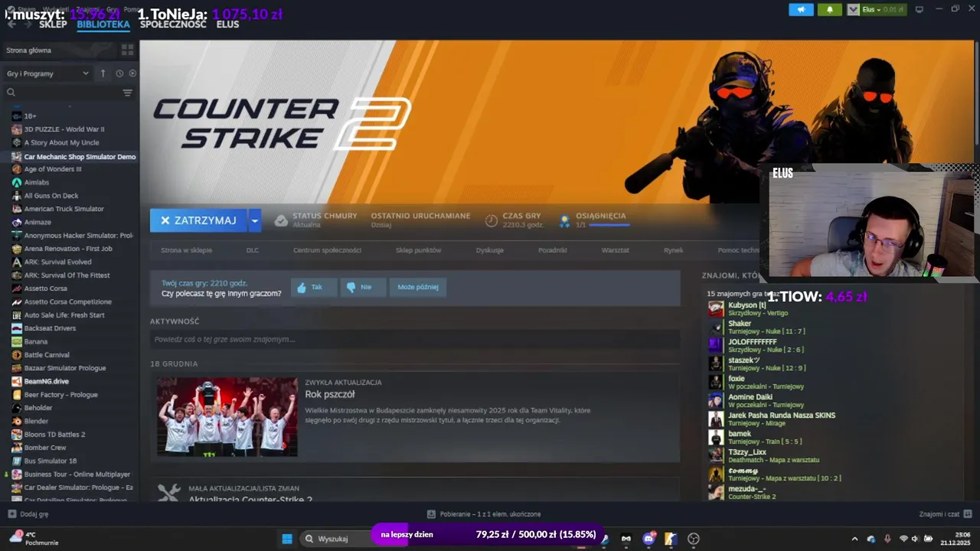Select the BIBLIOTEKA tab
The image size is (980, 551).
click(x=103, y=24)
